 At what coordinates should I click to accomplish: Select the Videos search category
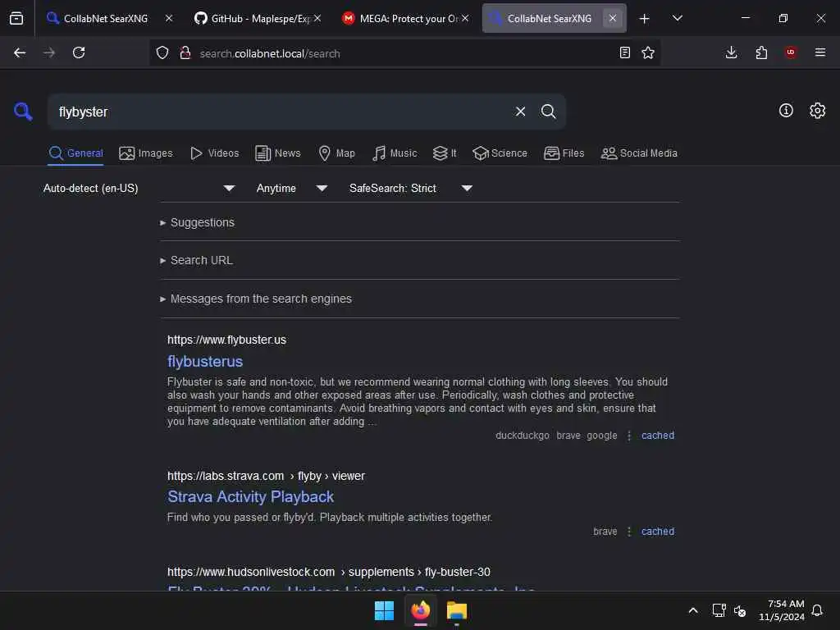point(215,153)
